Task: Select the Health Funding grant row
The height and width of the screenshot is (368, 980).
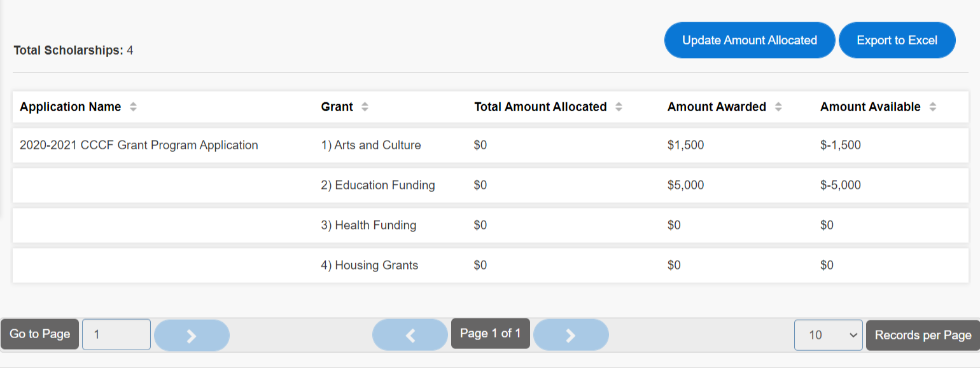Action: (x=368, y=225)
